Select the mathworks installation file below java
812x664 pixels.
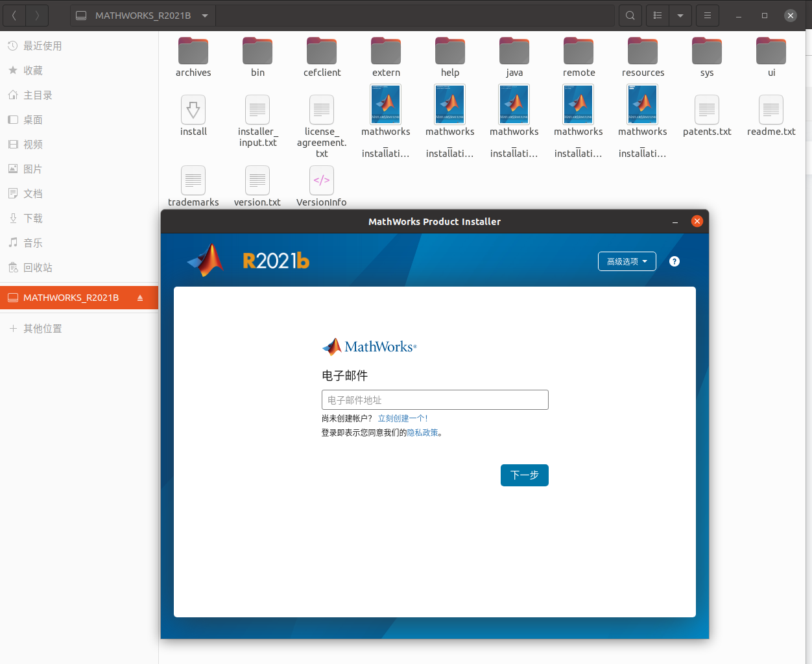[514, 121]
